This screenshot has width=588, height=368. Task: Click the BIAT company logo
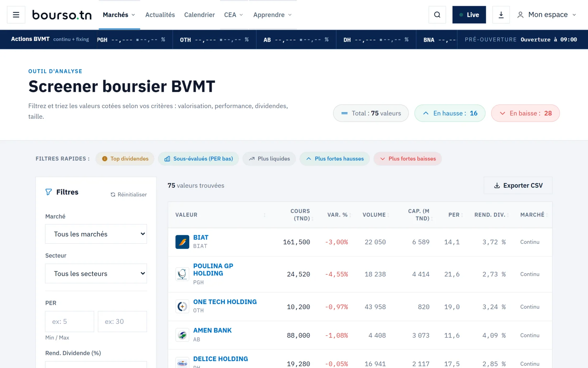pyautogui.click(x=182, y=242)
